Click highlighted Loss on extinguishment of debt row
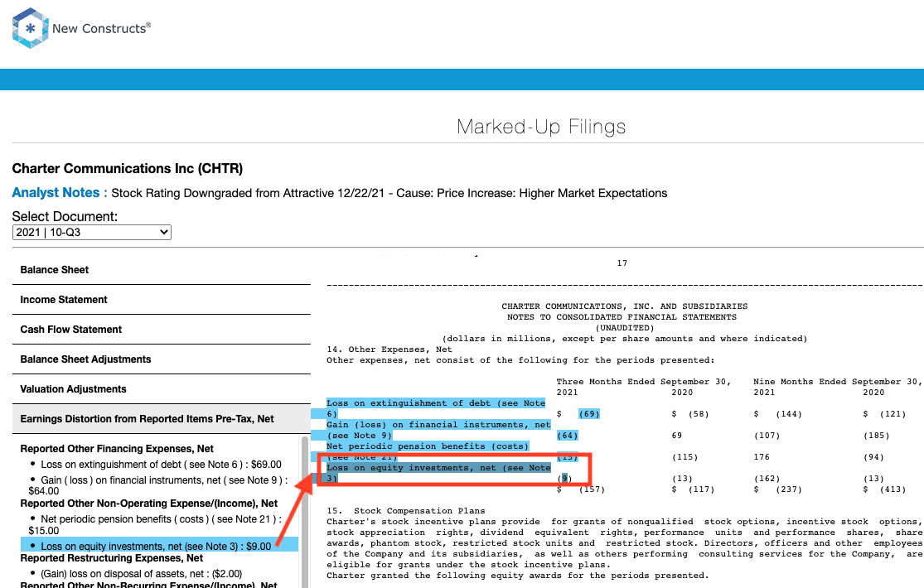 (436, 408)
